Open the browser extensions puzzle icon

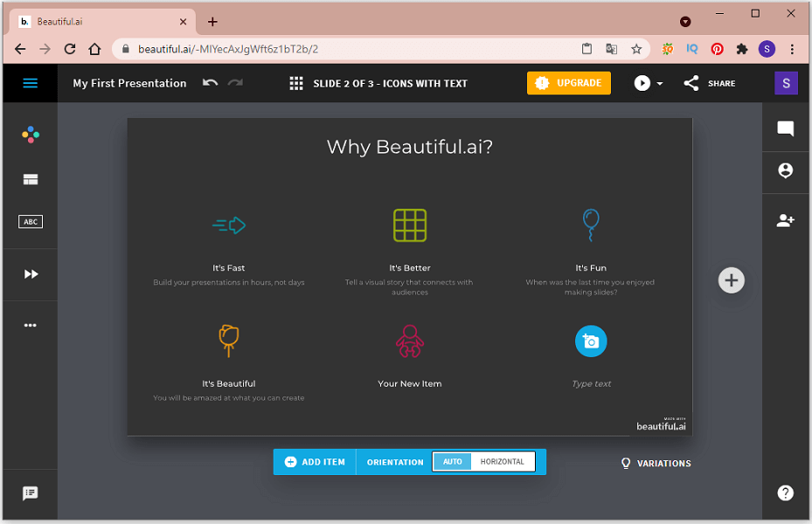[741, 49]
